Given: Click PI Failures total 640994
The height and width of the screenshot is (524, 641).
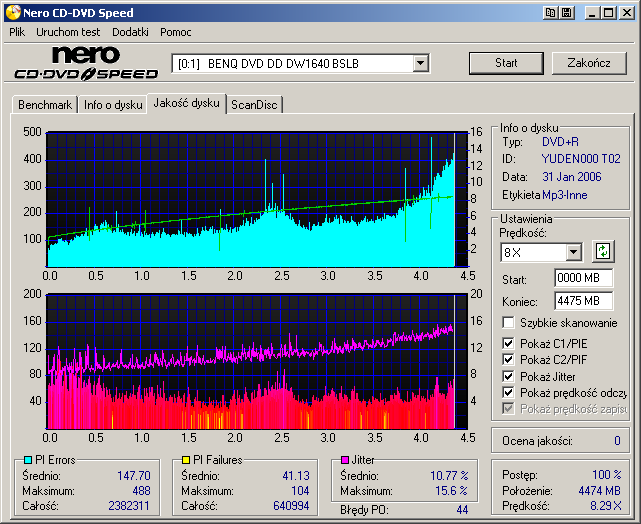Looking at the screenshot, I should (x=291, y=506).
